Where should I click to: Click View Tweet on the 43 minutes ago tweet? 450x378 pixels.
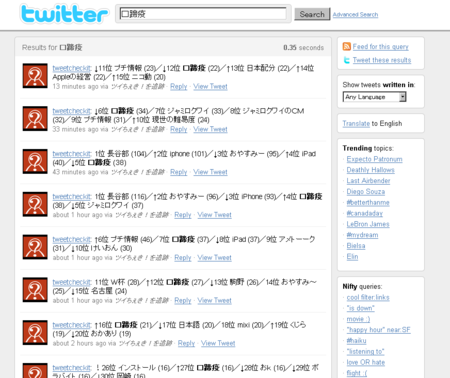point(210,172)
